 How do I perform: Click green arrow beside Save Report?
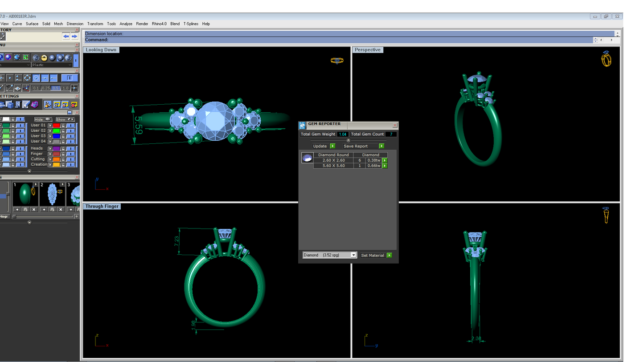(381, 146)
